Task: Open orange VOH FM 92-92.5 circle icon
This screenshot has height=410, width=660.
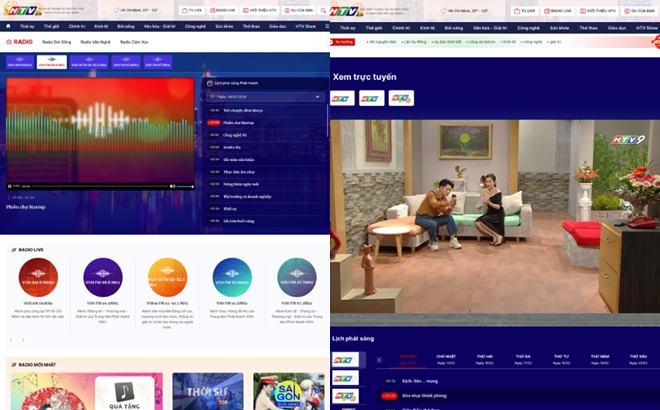Action: [168, 277]
